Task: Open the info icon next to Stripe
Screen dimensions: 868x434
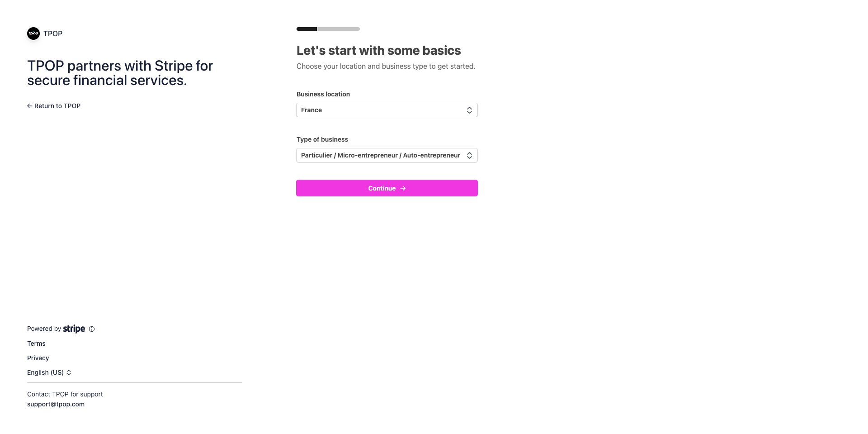Action: point(92,329)
